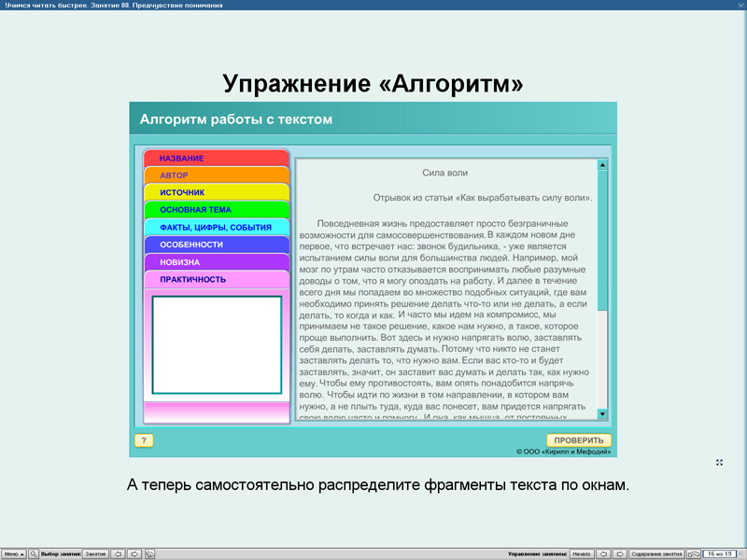Click the open book icon near Выбор занятия
Image resolution: width=747 pixels, height=560 pixels.
pyautogui.click(x=149, y=553)
